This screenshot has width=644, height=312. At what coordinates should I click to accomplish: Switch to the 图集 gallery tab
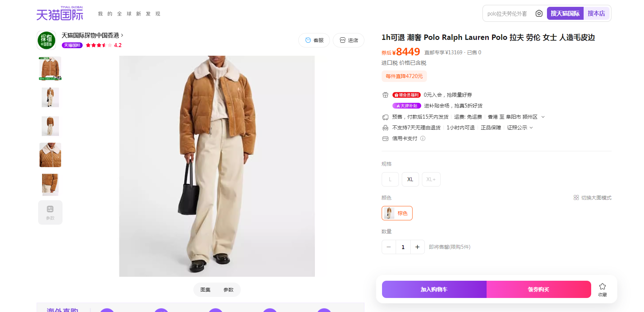206,290
